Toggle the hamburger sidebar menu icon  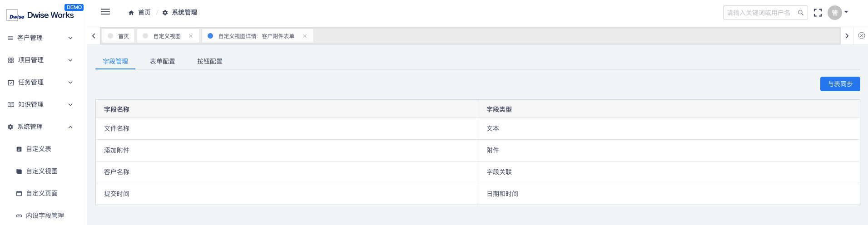pyautogui.click(x=105, y=12)
